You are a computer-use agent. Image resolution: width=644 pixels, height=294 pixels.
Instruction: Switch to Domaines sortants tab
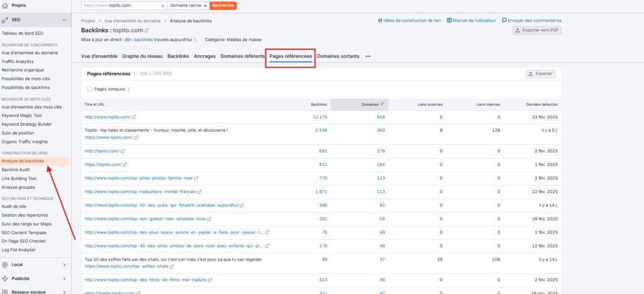338,56
